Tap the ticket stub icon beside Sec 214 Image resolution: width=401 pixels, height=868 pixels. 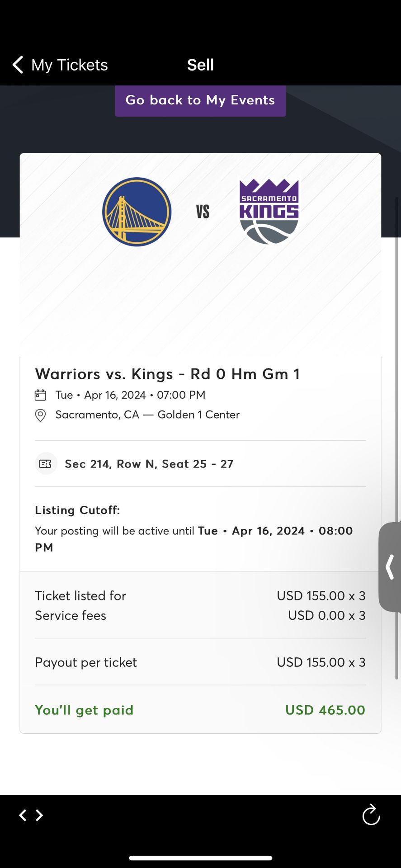click(x=46, y=464)
